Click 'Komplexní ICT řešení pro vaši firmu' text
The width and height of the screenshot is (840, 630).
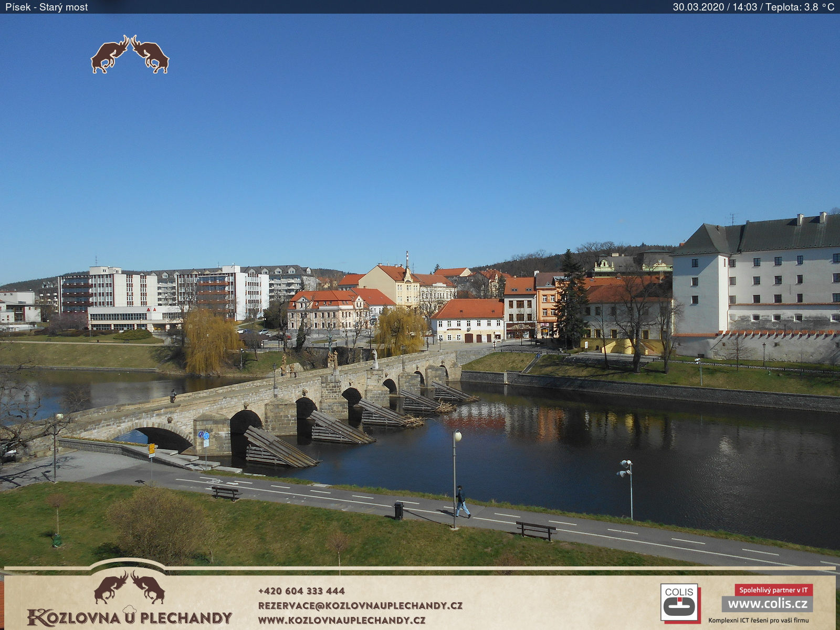point(759,621)
